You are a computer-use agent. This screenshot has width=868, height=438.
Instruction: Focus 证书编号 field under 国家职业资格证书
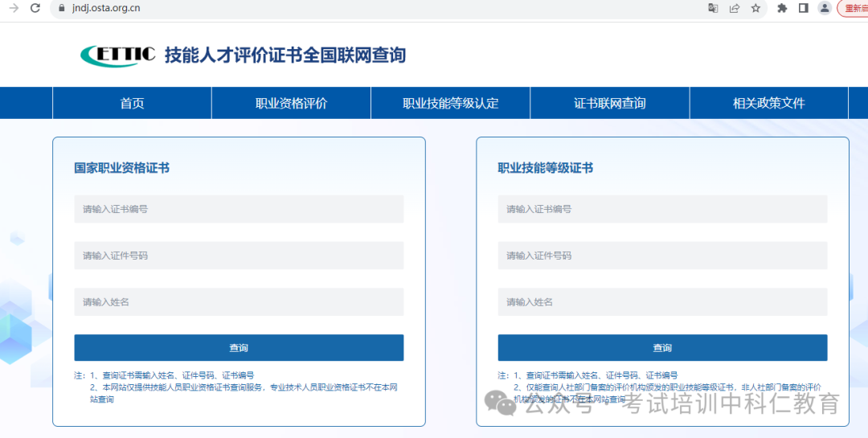(x=239, y=209)
